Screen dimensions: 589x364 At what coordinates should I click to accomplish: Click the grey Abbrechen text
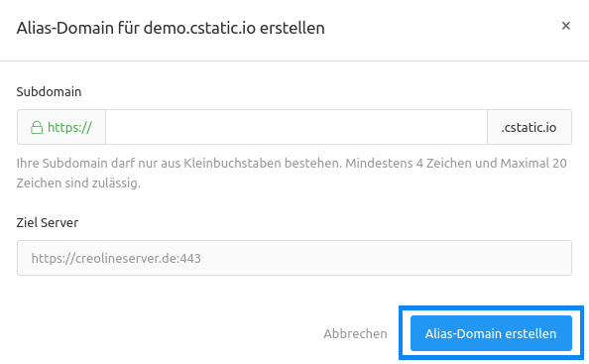355,333
